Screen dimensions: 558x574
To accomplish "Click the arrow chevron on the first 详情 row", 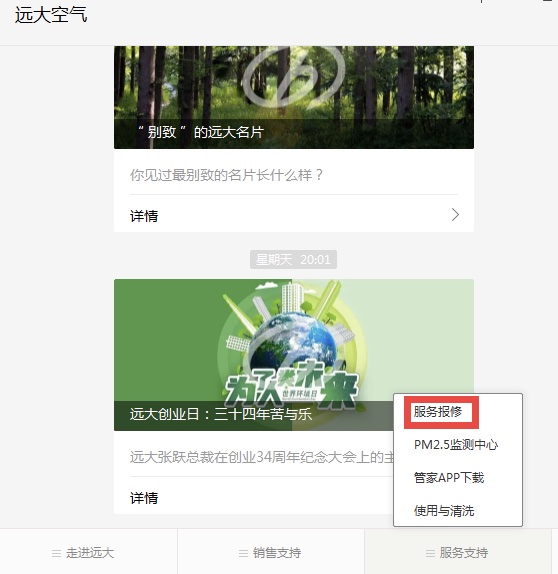I will pos(455,215).
